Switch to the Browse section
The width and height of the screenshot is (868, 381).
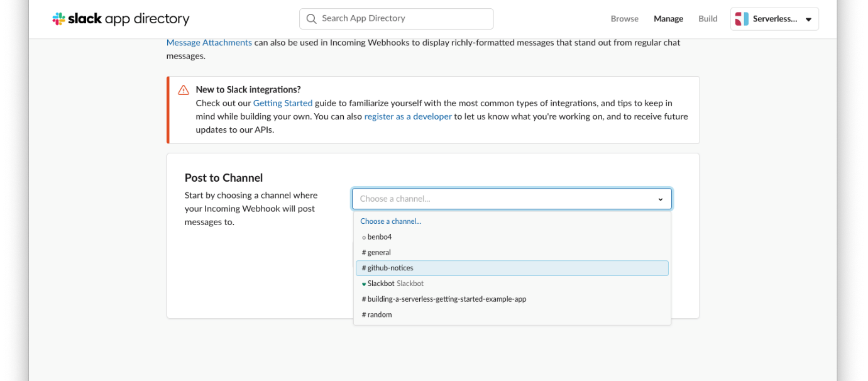click(624, 19)
